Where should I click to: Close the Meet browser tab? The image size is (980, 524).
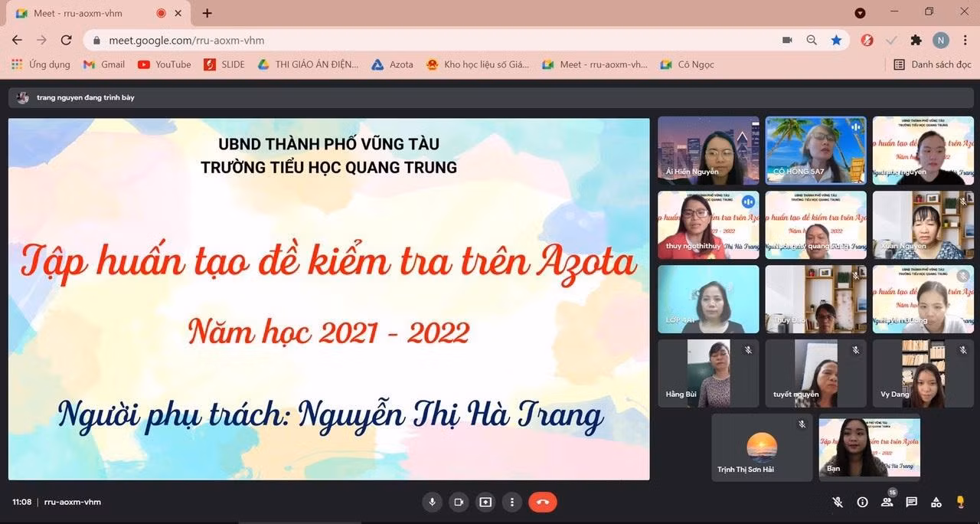[178, 13]
